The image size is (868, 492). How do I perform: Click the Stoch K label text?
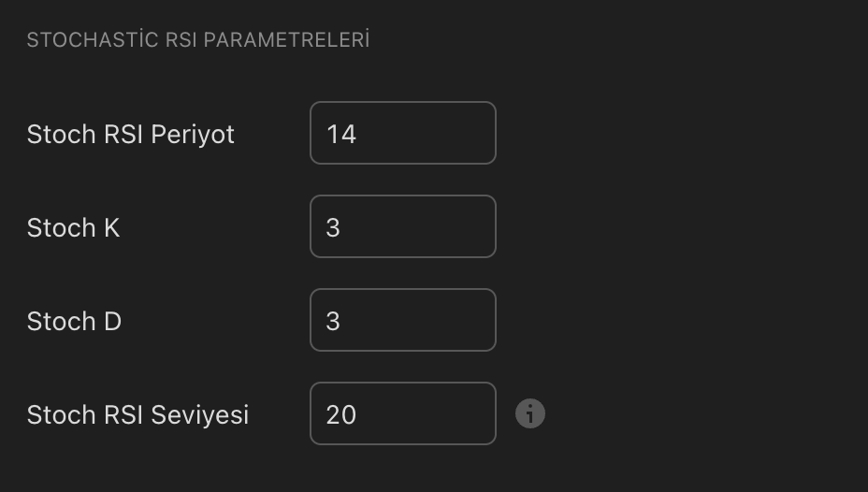(x=73, y=227)
